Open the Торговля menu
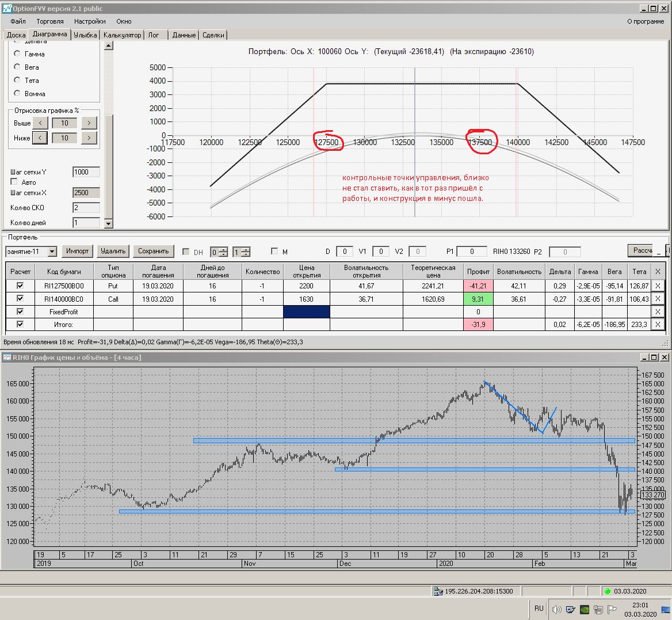 coord(49,21)
